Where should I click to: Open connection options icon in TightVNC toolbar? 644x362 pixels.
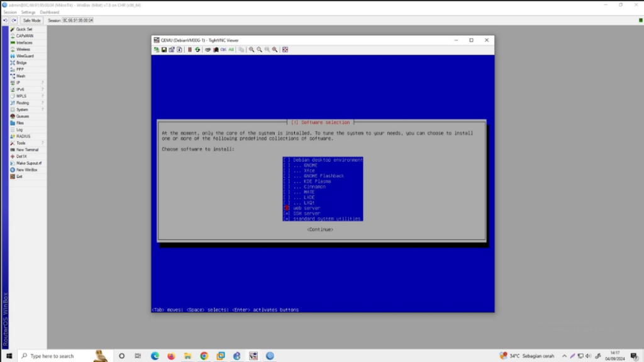(172, 50)
